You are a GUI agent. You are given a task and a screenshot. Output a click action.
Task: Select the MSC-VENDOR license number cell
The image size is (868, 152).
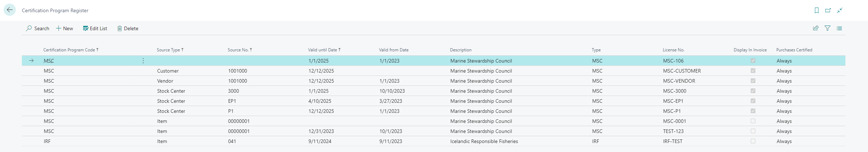(679, 81)
